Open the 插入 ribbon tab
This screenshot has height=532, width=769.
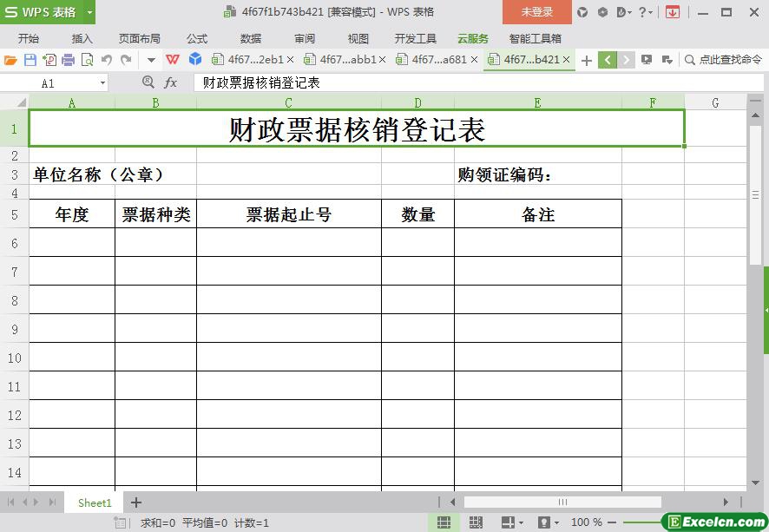[82, 39]
